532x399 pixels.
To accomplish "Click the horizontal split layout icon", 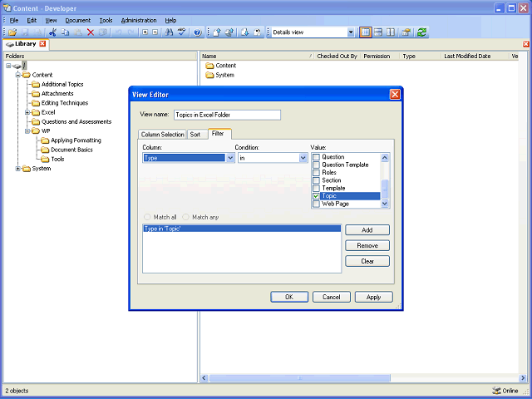I will click(x=378, y=32).
